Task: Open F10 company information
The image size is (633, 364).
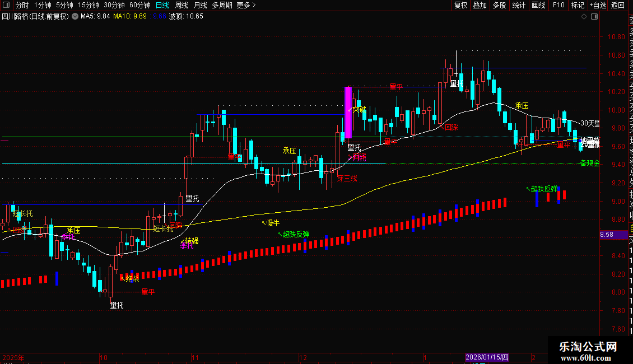Action: (558, 5)
